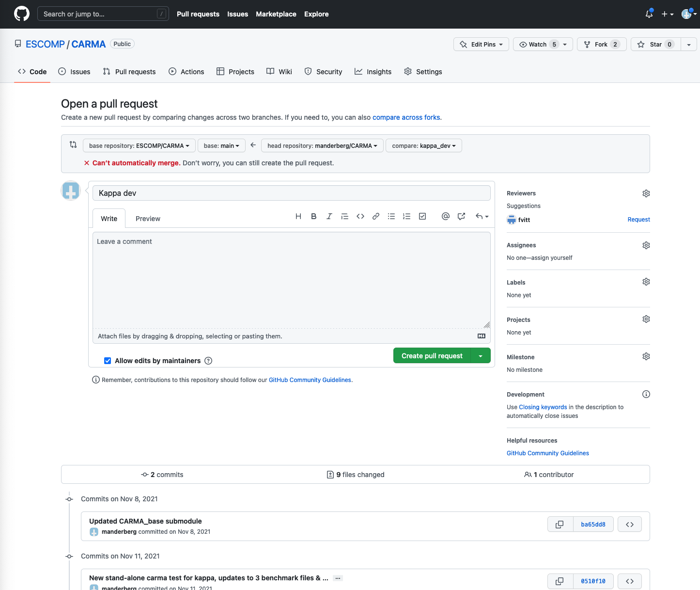Open the notifications bell
Screen dimensions: 700x590
click(649, 14)
